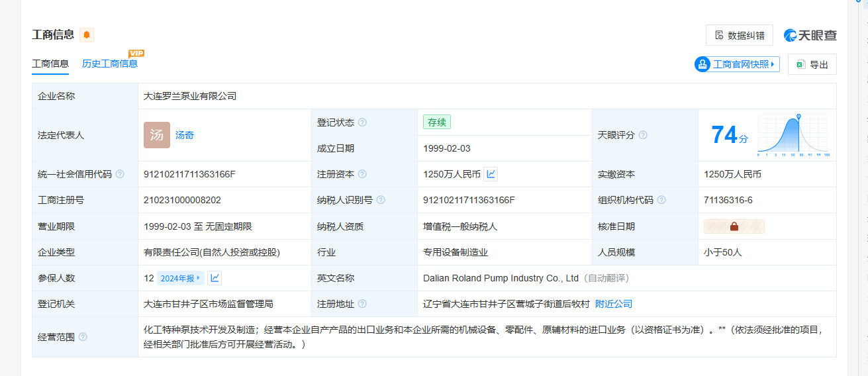The width and height of the screenshot is (868, 376).
Task: Expand the 2024年报 dropdown
Action: click(180, 278)
